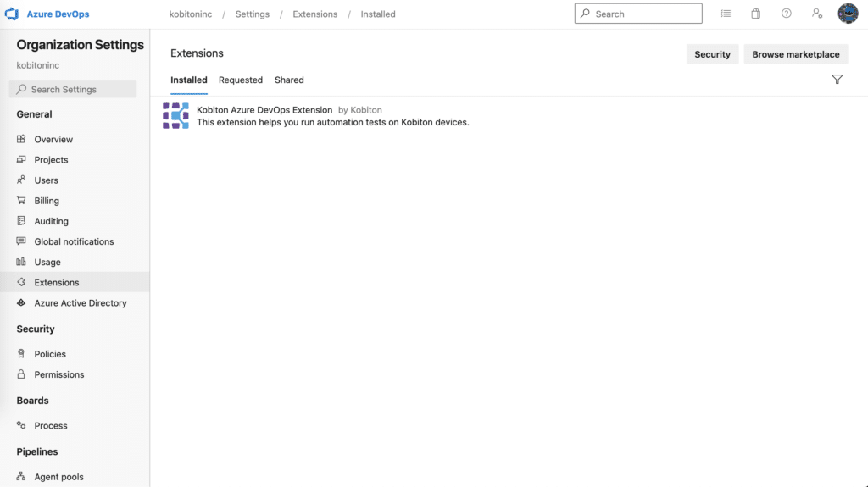
Task: Open Auditing in sidebar
Action: [52, 221]
